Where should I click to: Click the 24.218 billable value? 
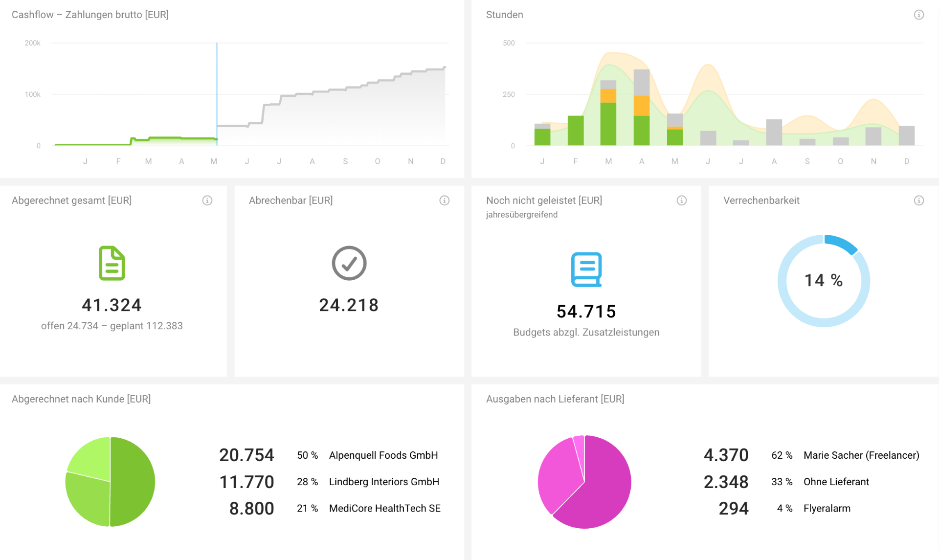(349, 305)
